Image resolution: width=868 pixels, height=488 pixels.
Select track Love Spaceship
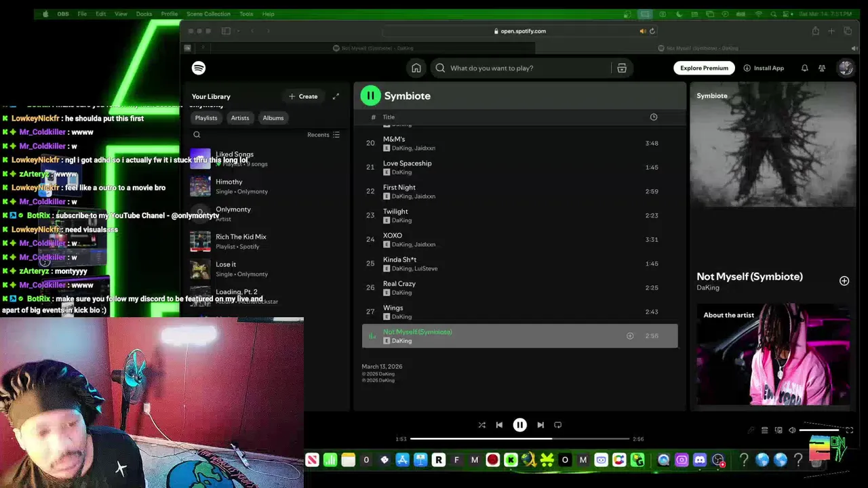[x=520, y=167]
